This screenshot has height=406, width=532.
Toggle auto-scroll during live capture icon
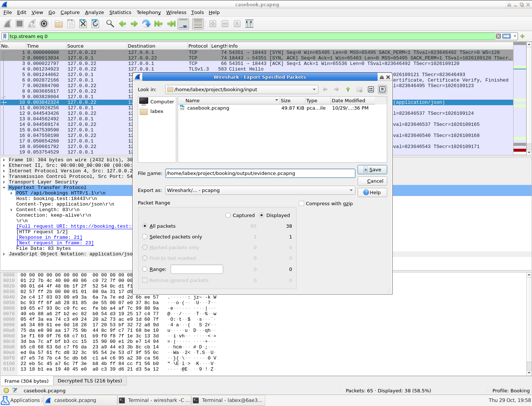tap(183, 24)
